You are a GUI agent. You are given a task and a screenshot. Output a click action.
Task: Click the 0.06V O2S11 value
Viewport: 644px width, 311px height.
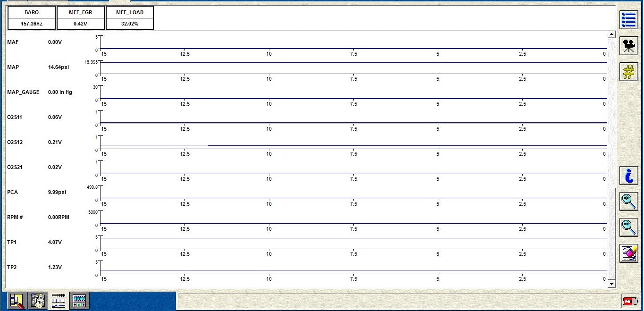(55, 117)
